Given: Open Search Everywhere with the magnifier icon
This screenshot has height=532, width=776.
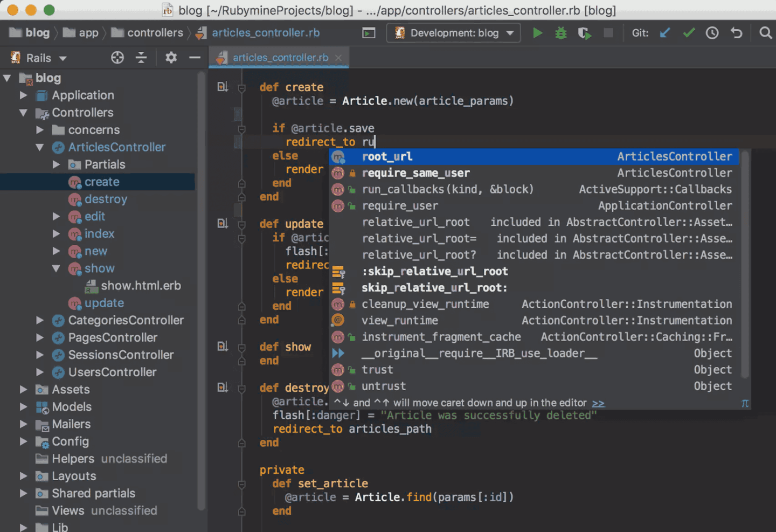Looking at the screenshot, I should [x=766, y=33].
